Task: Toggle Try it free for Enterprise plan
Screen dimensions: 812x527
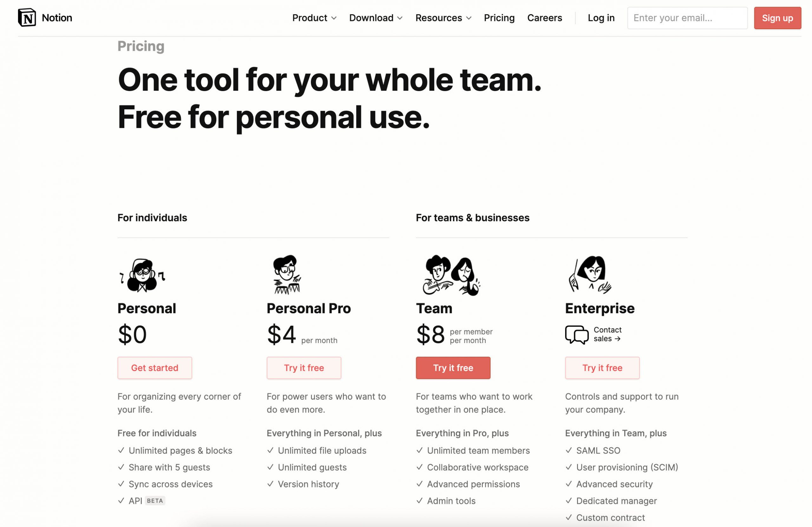Action: 602,367
